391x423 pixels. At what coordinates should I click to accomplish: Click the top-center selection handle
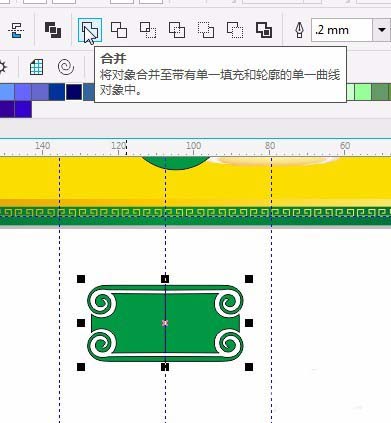(165, 279)
